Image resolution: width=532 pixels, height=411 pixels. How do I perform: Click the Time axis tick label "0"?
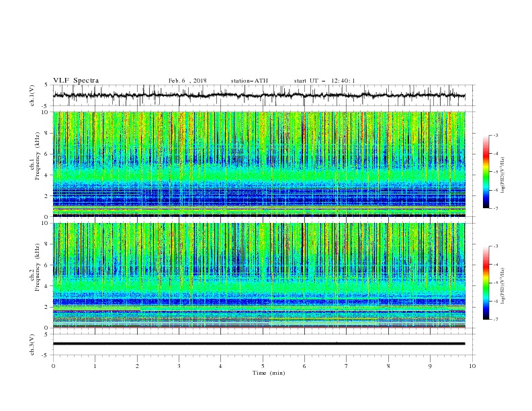(x=53, y=366)
